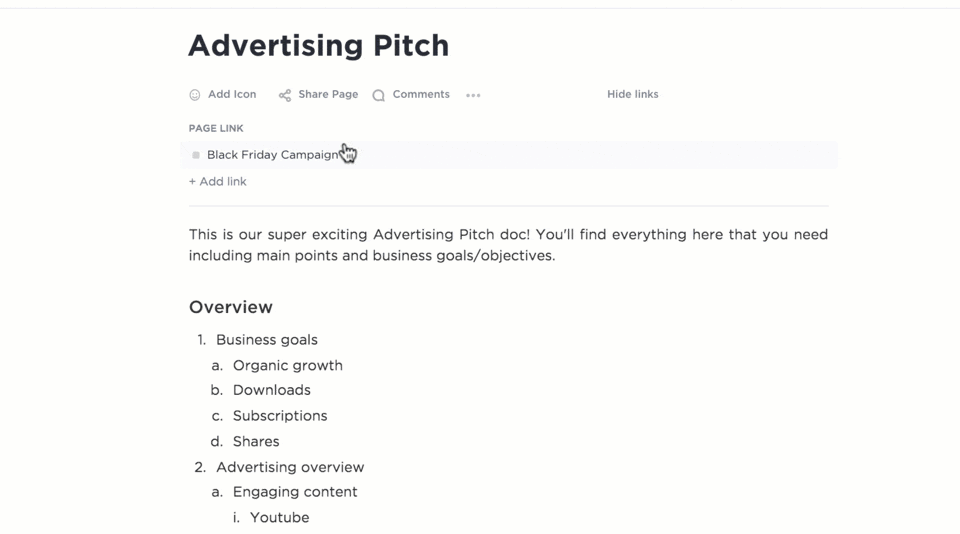Screen dimensions: 960x534
Task: Click the PAGE LINK section label
Action: pyautogui.click(x=216, y=128)
